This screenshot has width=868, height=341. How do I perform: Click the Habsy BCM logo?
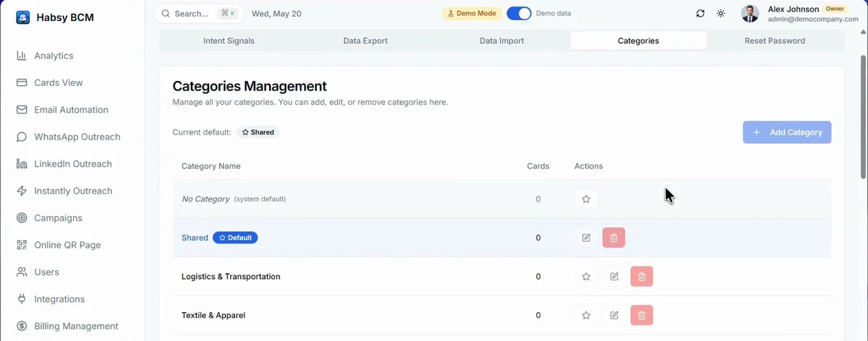coord(23,17)
